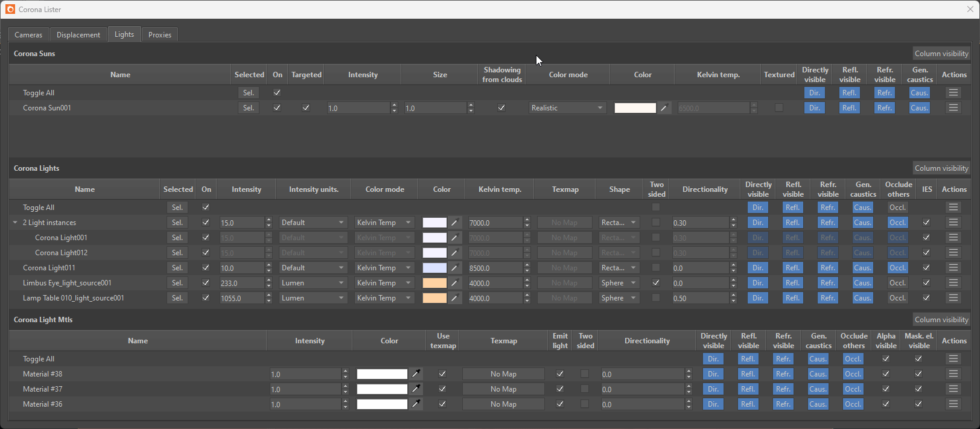The height and width of the screenshot is (429, 980).
Task: Click Intensity field for Limbus Eye_light_source001
Action: pos(242,283)
